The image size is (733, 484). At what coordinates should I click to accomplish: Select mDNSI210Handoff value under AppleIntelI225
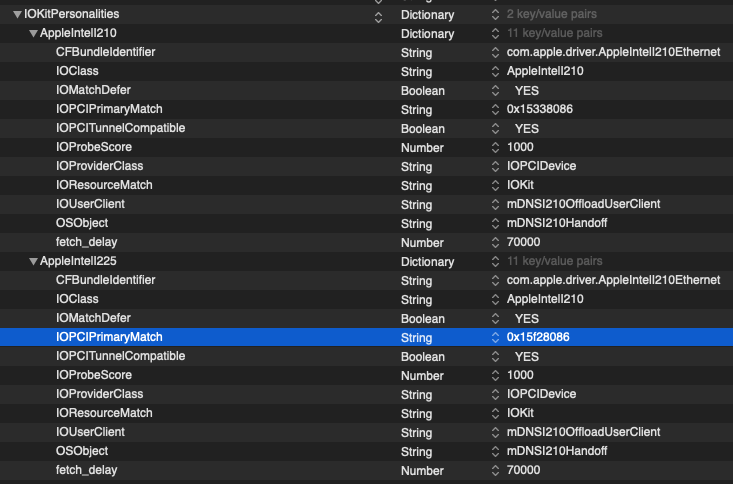[x=557, y=451]
